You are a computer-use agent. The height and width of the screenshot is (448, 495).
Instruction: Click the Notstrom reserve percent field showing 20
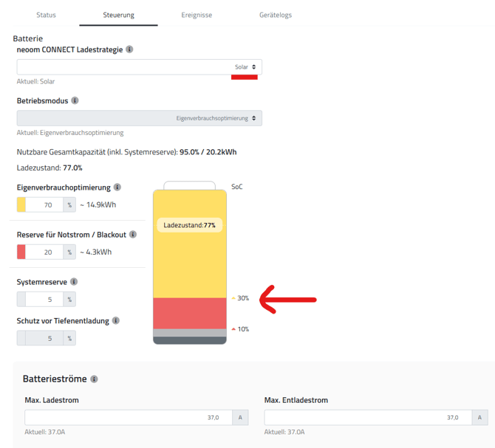coord(45,252)
